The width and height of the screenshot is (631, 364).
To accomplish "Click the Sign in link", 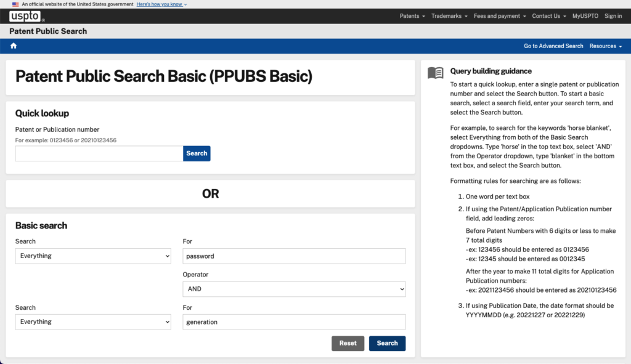I will [613, 16].
